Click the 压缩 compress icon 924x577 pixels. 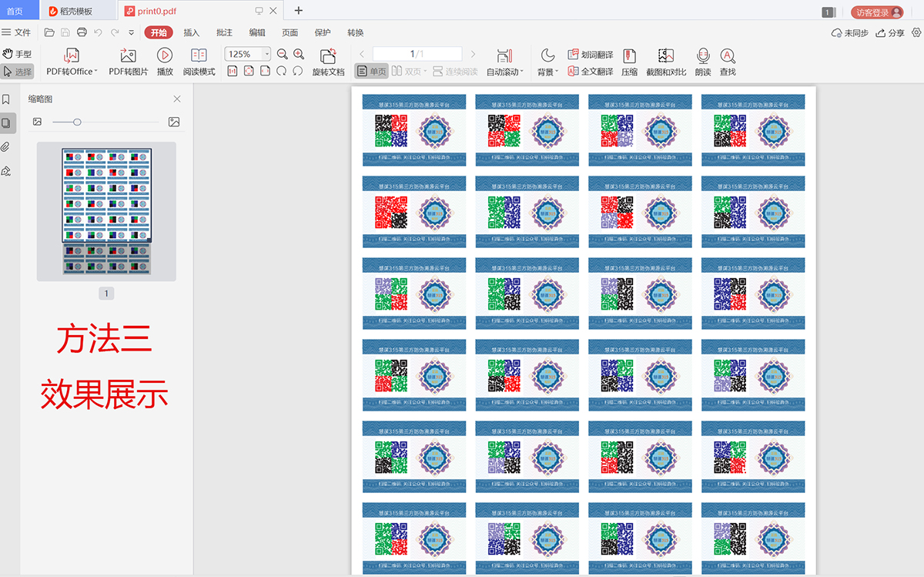click(x=629, y=62)
